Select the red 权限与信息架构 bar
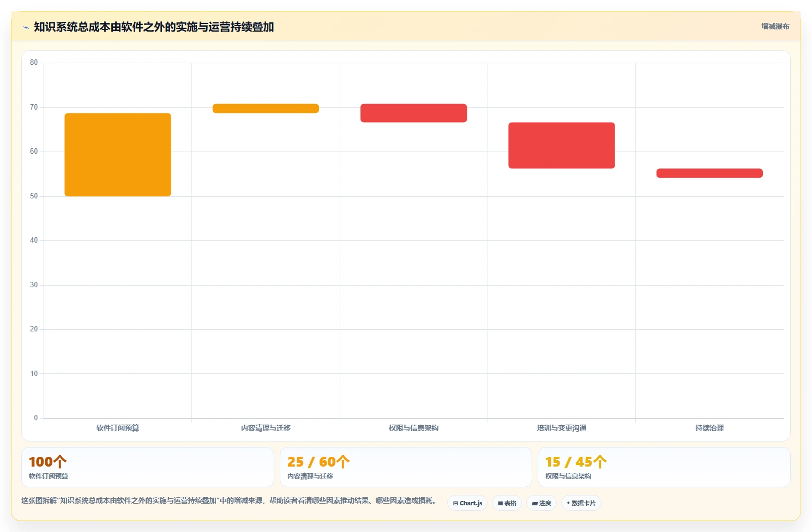The width and height of the screenshot is (812, 532). [x=413, y=113]
